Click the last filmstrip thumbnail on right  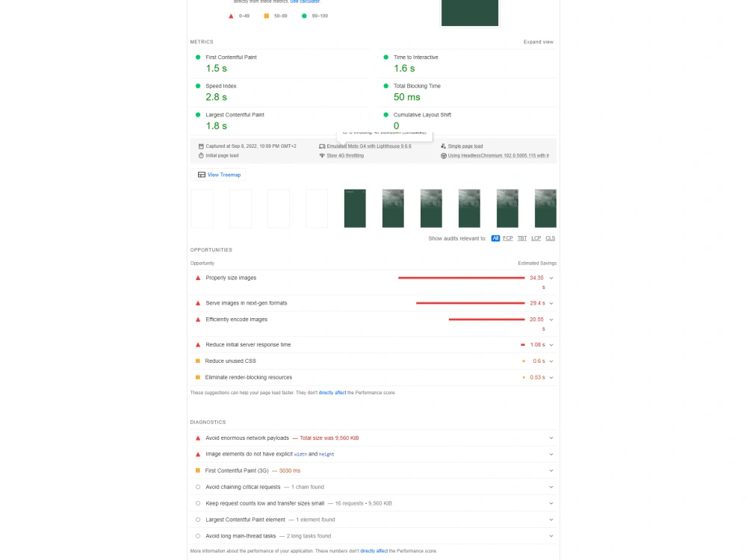545,208
